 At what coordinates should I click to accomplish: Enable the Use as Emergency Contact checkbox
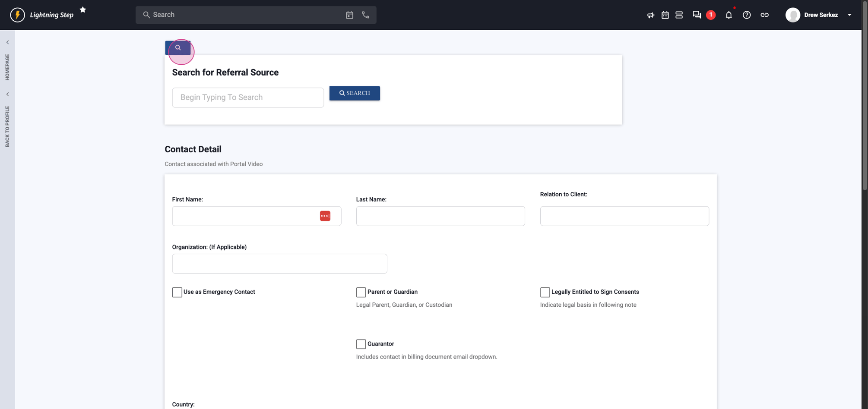[x=177, y=292]
